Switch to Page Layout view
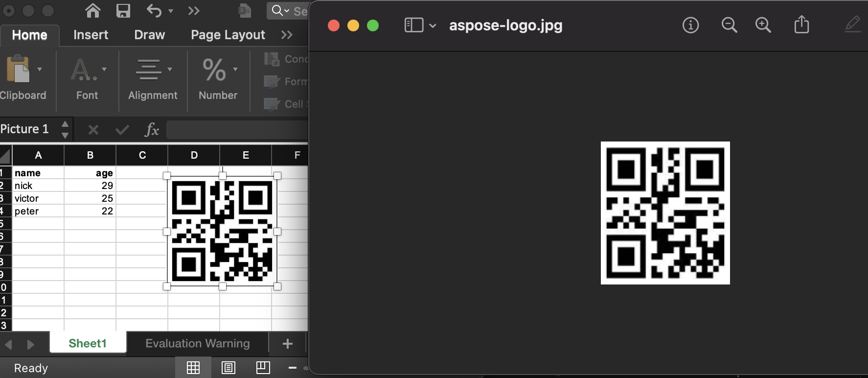Image resolution: width=868 pixels, height=378 pixels. 228,367
